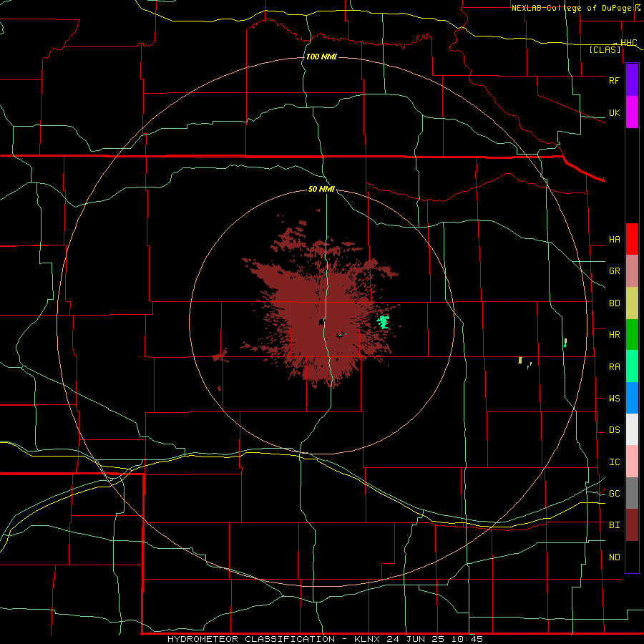Click the HYDROMETEOR CLASSIFICATION footer title
This screenshot has height=644, width=644.
[x=251, y=639]
